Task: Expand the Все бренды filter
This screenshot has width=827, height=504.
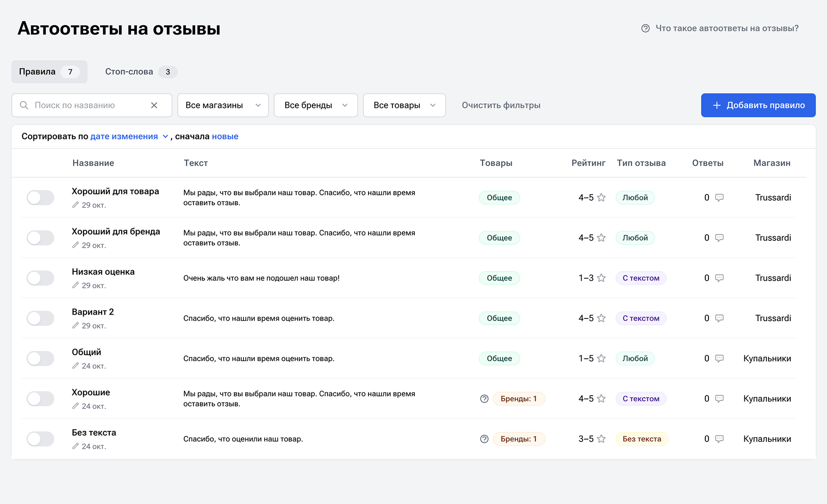Action: point(316,105)
